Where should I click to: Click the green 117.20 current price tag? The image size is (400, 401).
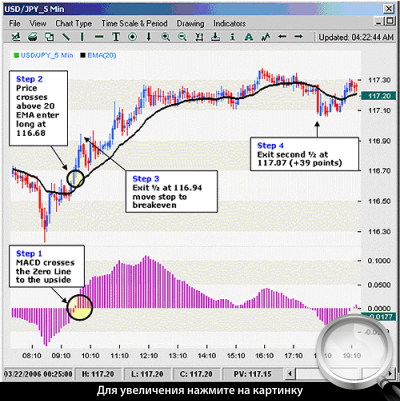379,96
